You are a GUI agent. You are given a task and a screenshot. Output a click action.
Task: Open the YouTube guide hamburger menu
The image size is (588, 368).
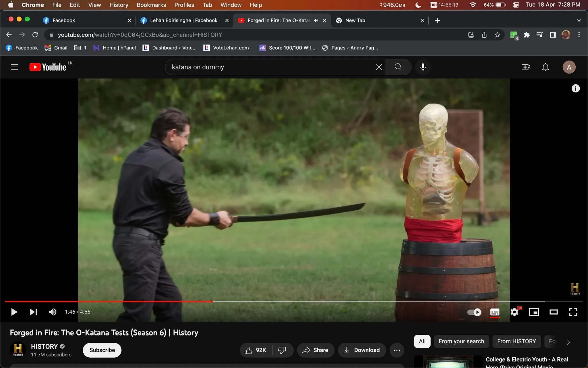tap(15, 67)
